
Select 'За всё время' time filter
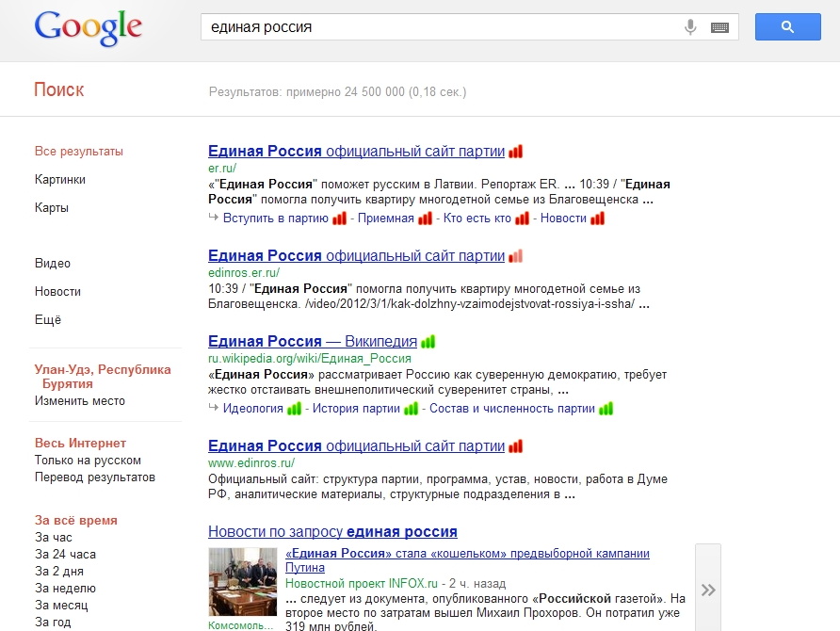tap(76, 520)
